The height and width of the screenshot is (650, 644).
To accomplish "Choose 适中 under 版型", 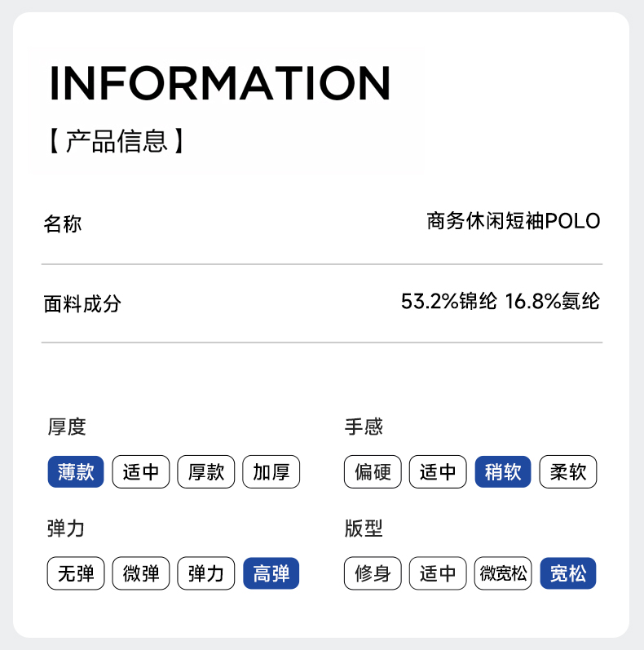I will click(x=438, y=573).
